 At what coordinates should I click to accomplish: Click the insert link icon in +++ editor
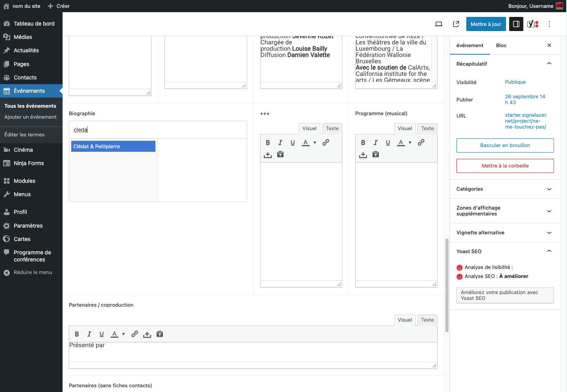tap(326, 143)
